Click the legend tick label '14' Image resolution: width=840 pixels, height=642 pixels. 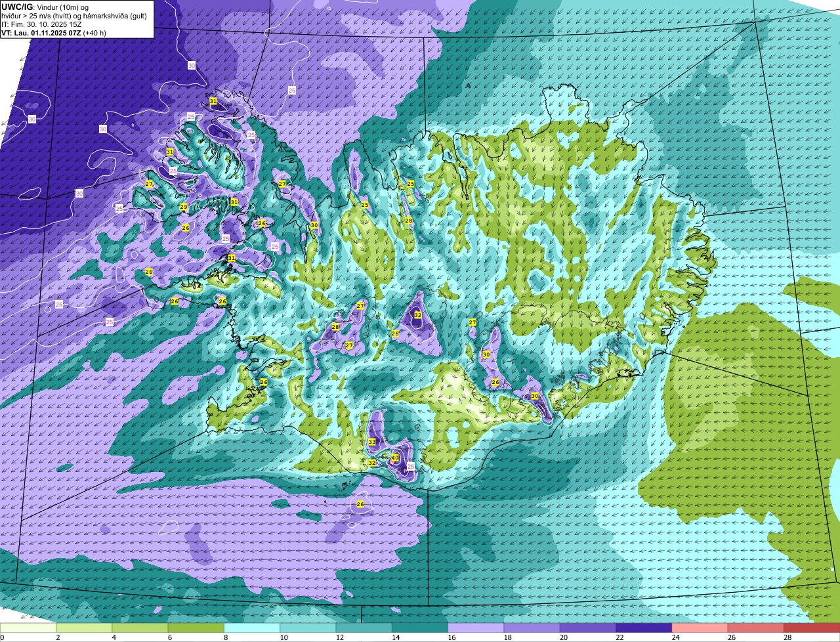(x=395, y=637)
